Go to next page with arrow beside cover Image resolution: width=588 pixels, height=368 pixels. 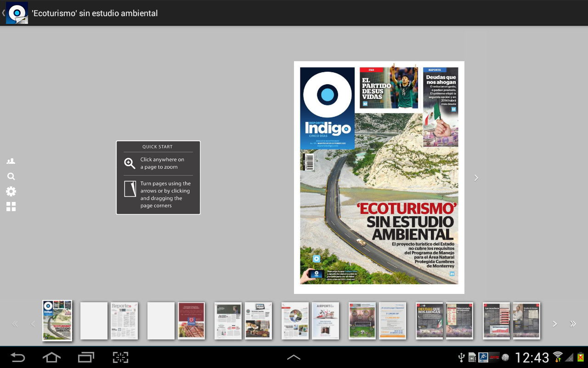point(476,178)
